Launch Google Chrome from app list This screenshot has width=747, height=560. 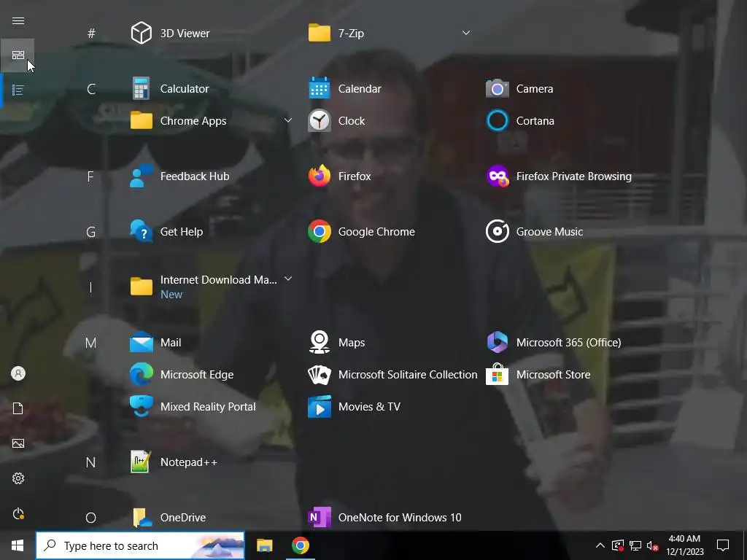pyautogui.click(x=320, y=231)
